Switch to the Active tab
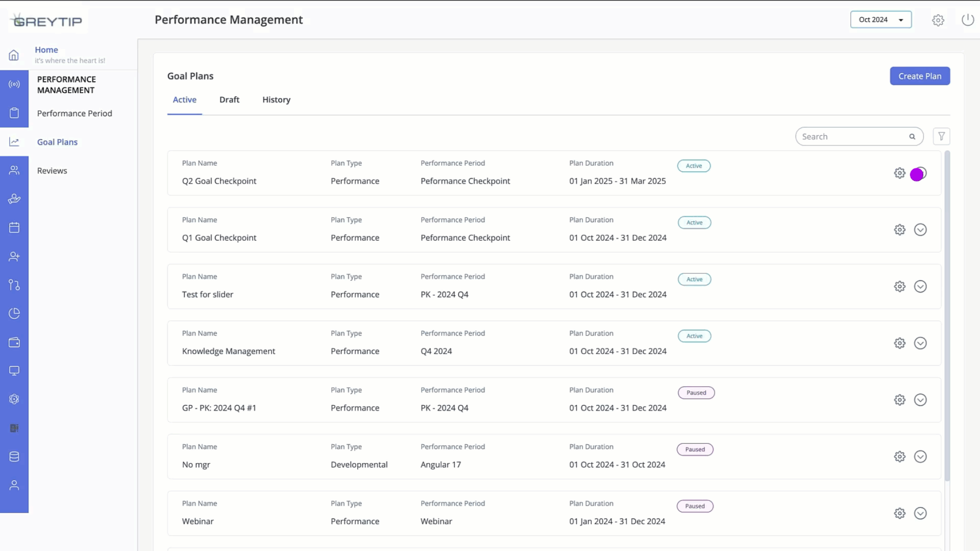Image resolution: width=980 pixels, height=551 pixels. pyautogui.click(x=185, y=99)
